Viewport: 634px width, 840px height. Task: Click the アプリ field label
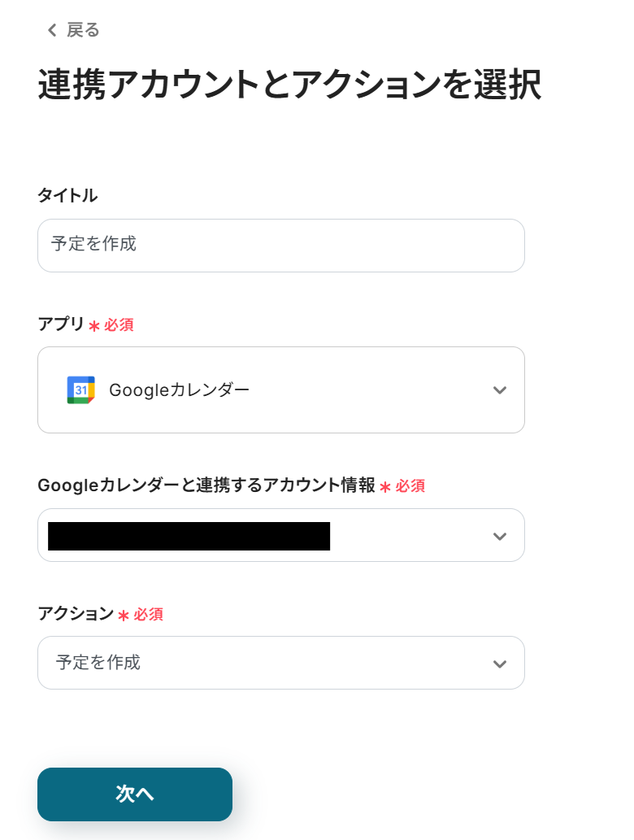[61, 324]
